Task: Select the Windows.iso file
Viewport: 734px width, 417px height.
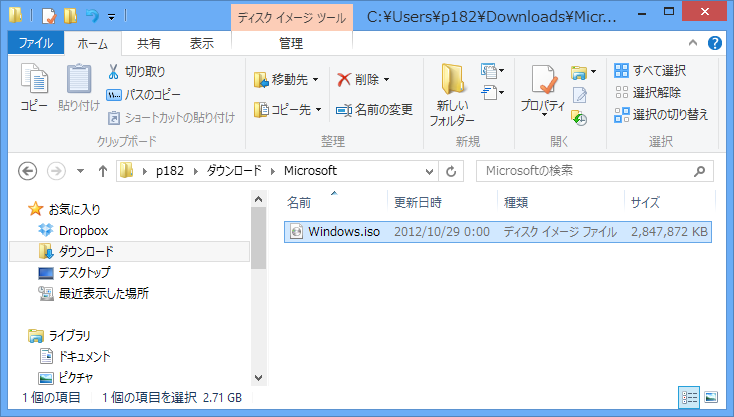Action: pos(498,232)
